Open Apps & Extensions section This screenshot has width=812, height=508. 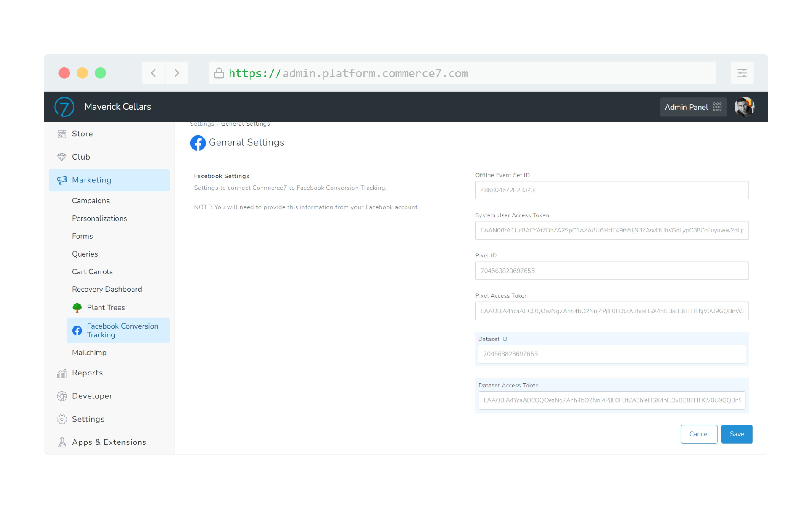110,442
